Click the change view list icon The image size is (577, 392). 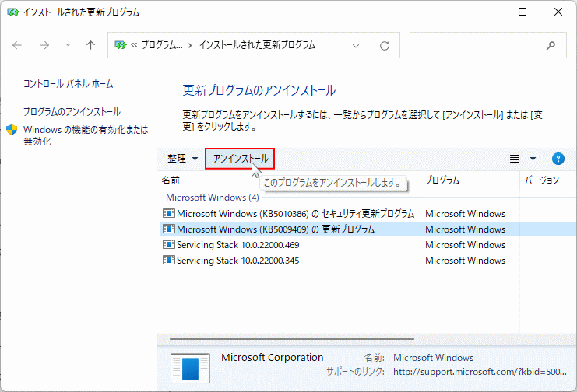(515, 159)
